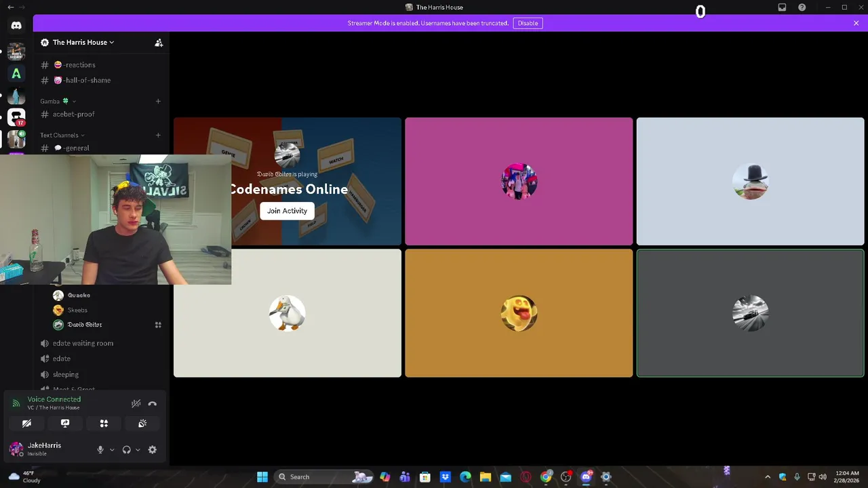Share your screen button
868x488 pixels.
point(65,423)
